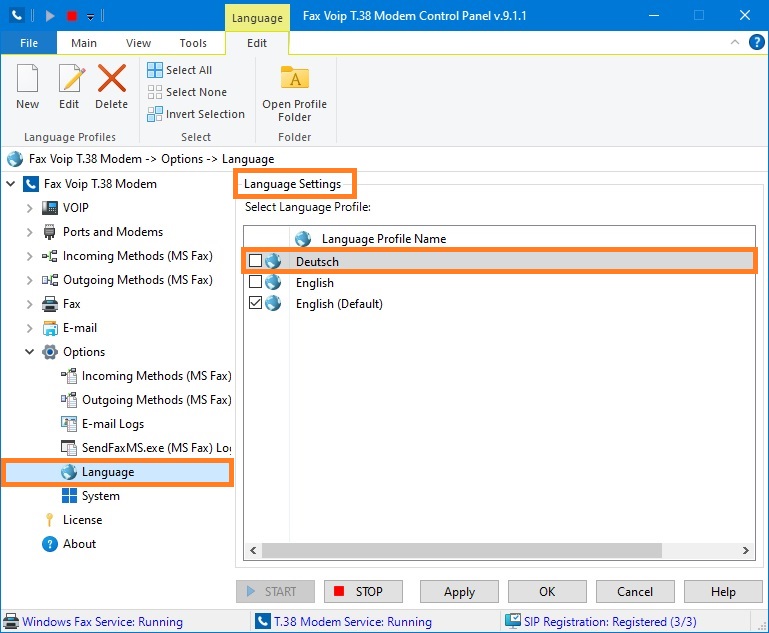Select the Fax printer tree item
Viewport: 769px width, 633px height.
71,304
